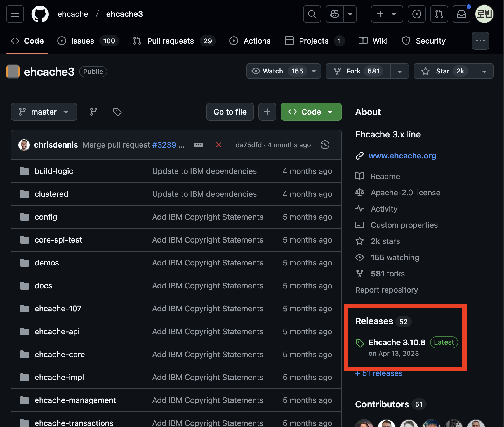The height and width of the screenshot is (427, 504).
Task: Open the build-logic folder
Action: pyautogui.click(x=54, y=171)
